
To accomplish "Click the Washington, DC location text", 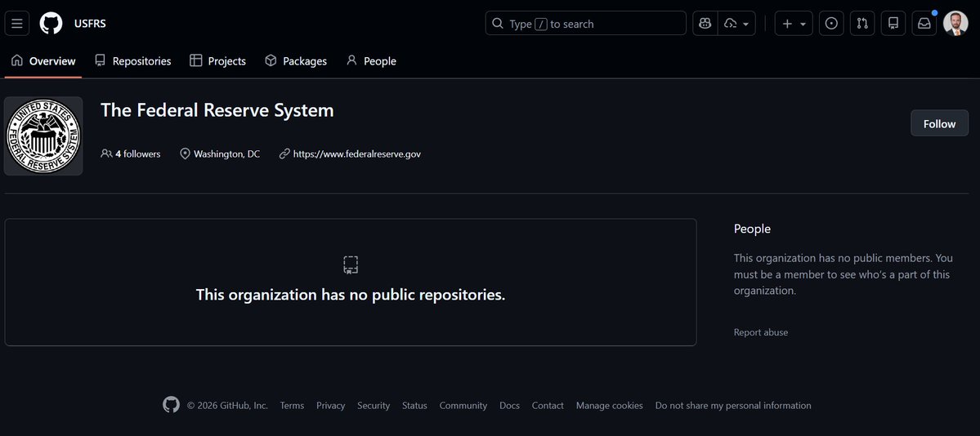I will pyautogui.click(x=227, y=153).
